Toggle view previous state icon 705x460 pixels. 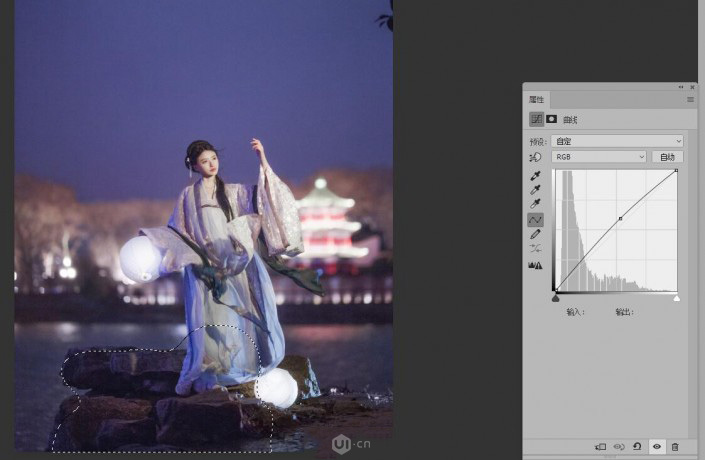click(619, 446)
